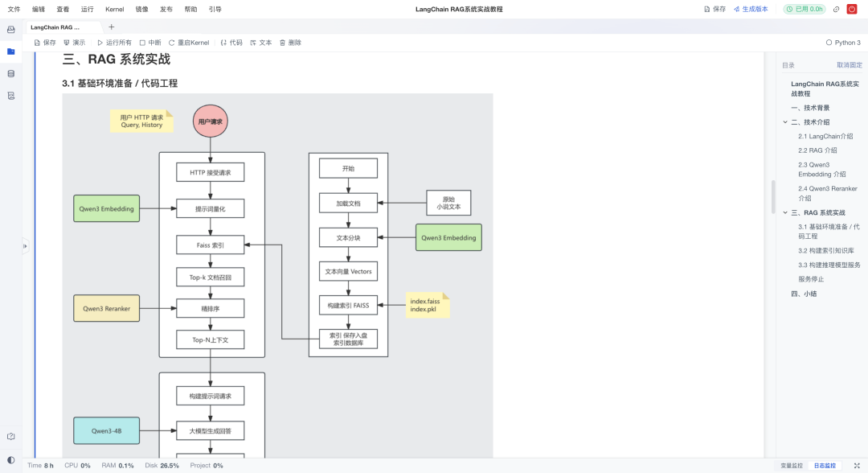Select the LangChain RAG notebook tab
The image size is (868, 473).
click(63, 27)
